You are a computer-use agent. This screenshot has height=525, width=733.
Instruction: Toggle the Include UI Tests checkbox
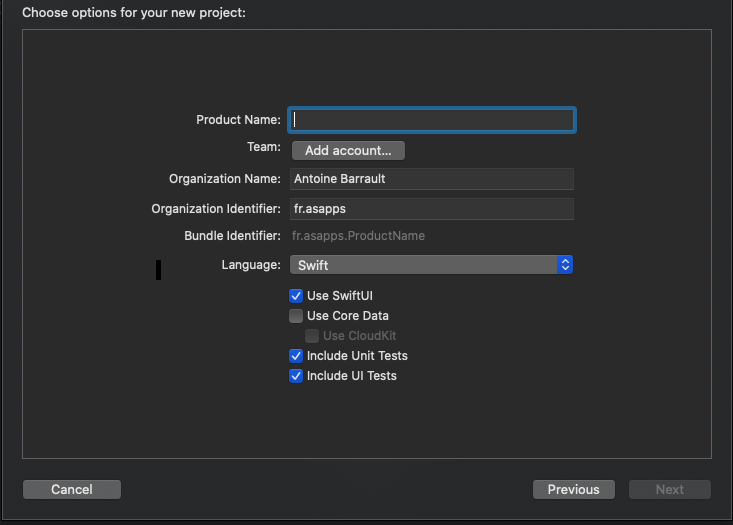[296, 376]
